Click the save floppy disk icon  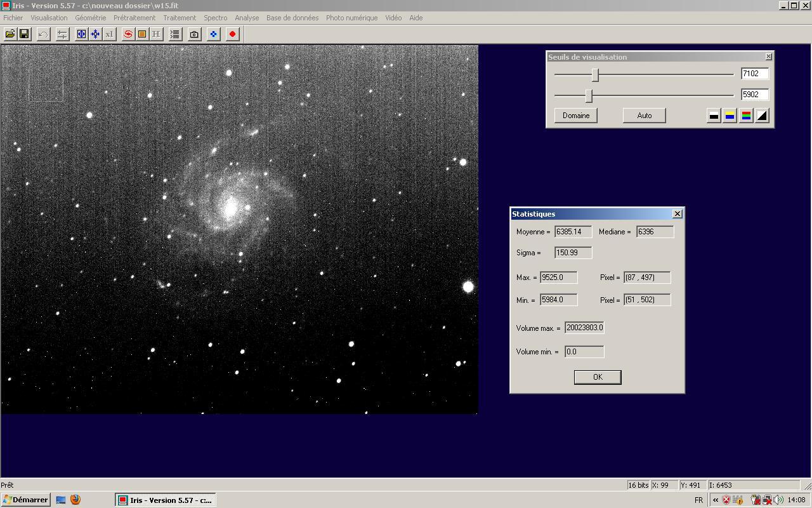tap(24, 34)
